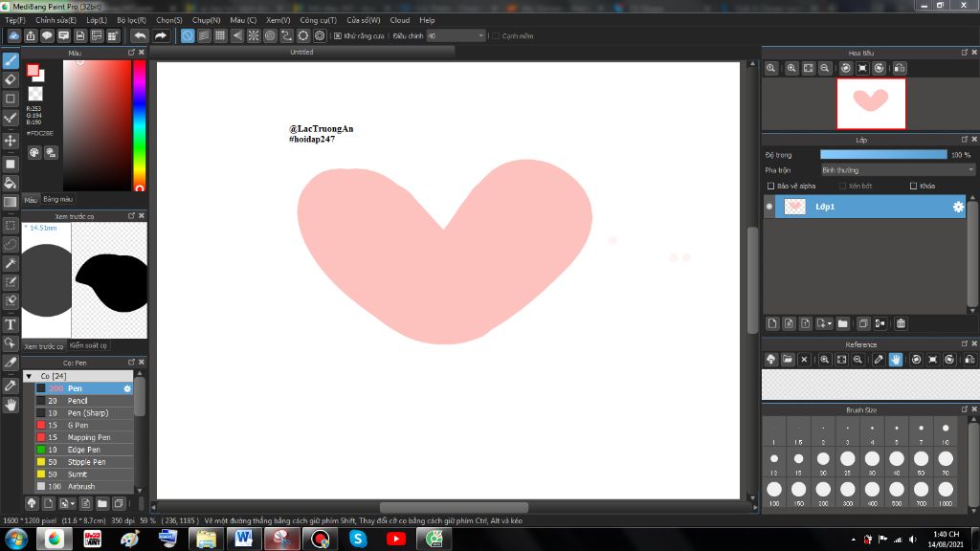Show hidden system tray icons

853,540
